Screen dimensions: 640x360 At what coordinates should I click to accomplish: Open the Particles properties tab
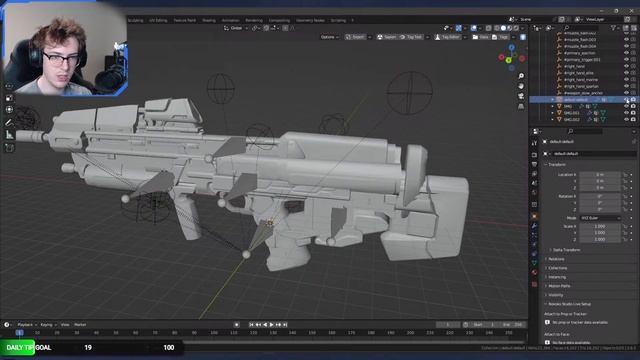[x=534, y=235]
